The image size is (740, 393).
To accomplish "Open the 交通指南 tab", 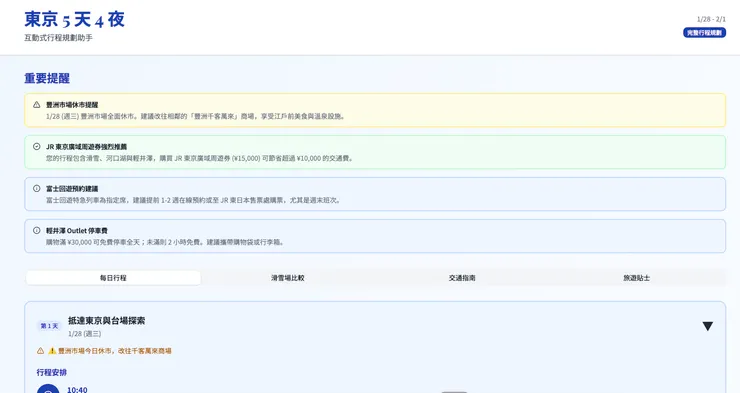I will click(462, 278).
